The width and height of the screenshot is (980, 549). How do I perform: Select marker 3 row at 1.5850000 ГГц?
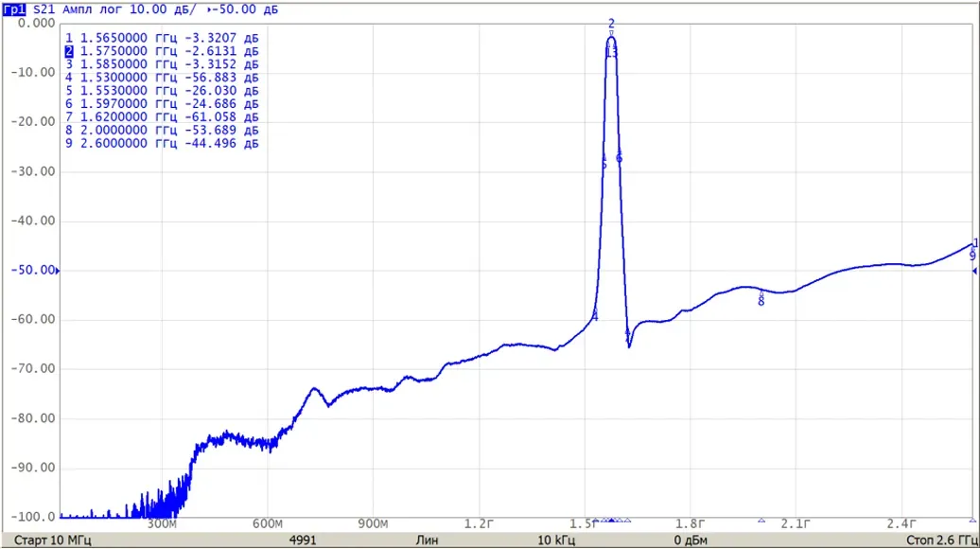pos(162,64)
